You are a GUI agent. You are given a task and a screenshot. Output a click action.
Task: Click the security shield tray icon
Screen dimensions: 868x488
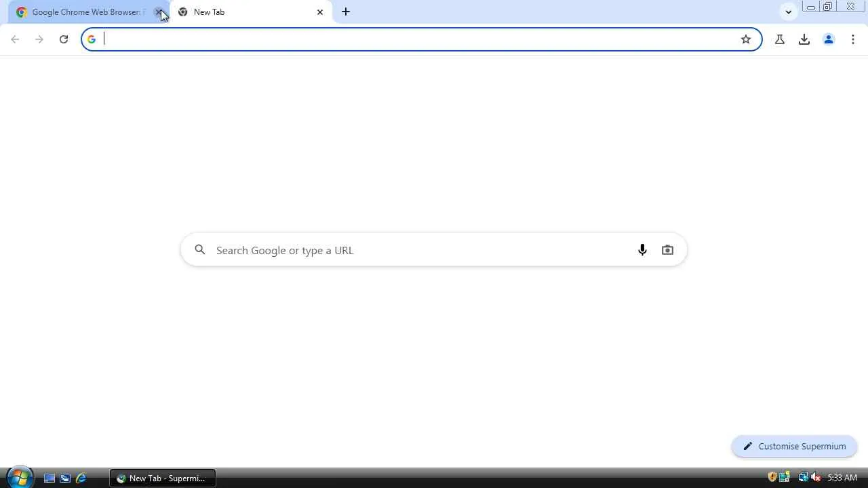(772, 477)
